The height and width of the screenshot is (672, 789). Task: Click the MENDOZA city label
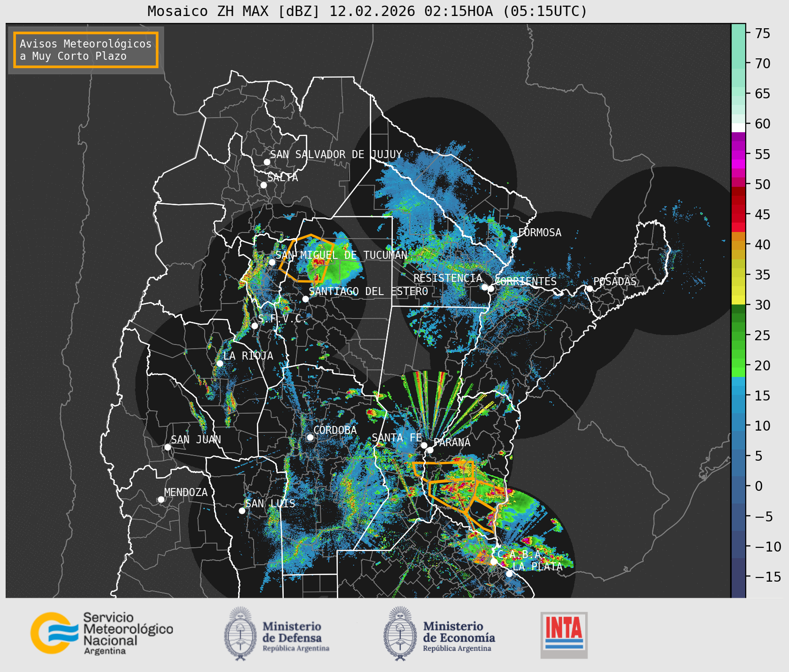186,492
